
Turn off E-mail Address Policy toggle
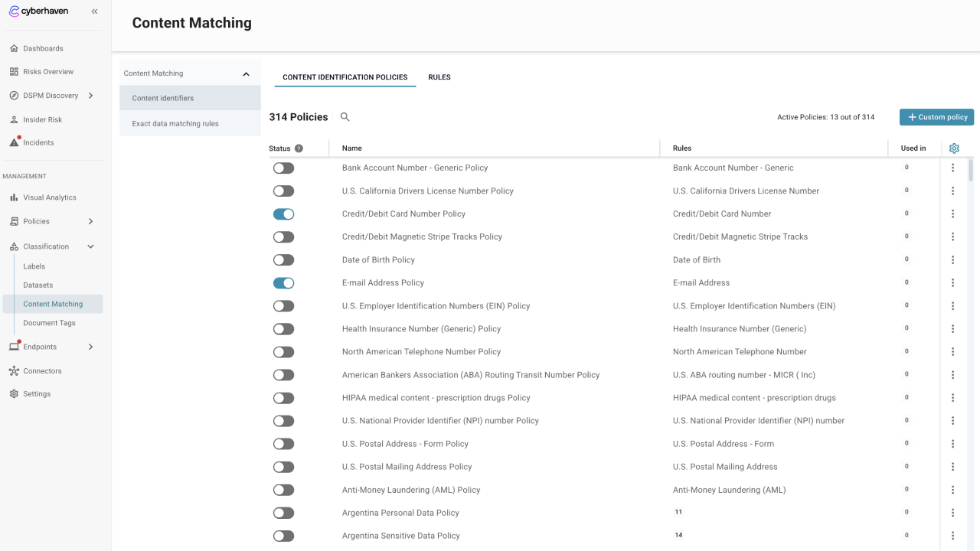point(283,283)
